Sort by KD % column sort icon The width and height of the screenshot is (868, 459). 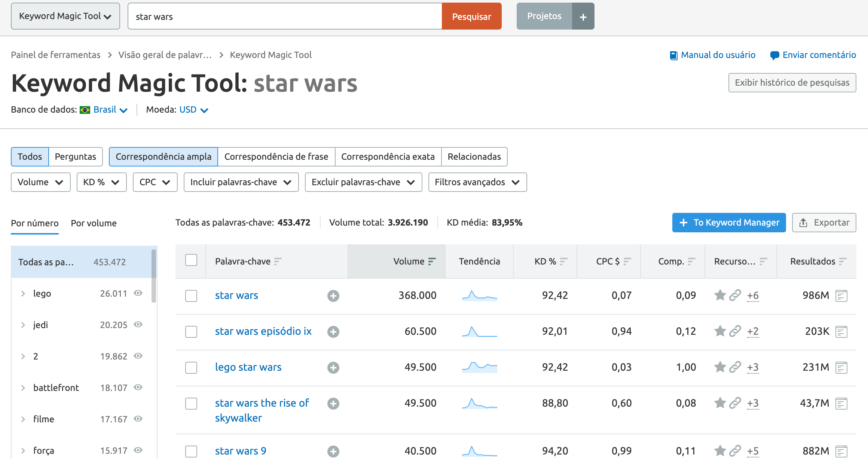tap(563, 261)
